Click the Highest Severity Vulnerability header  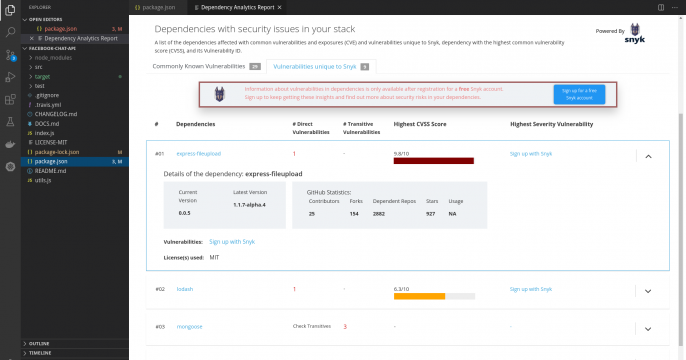coord(551,124)
